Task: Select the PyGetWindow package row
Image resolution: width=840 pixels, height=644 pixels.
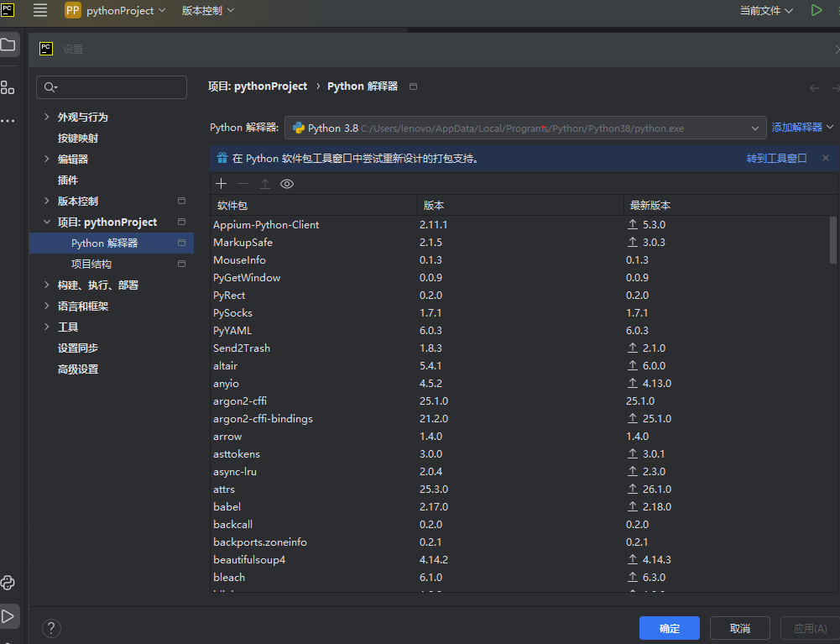Action: [x=519, y=278]
